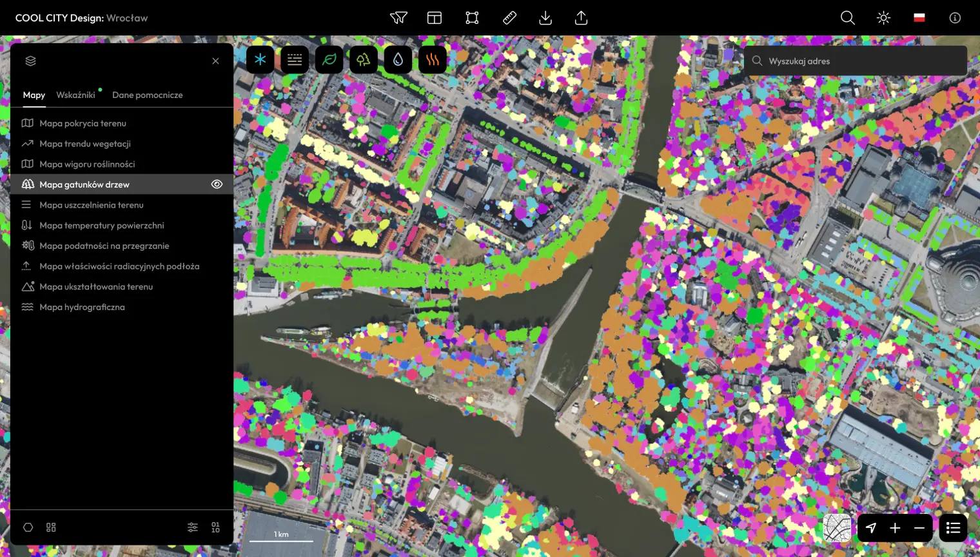This screenshot has height=557, width=980.
Task: Switch to the Wskaźniki tab
Action: [75, 95]
